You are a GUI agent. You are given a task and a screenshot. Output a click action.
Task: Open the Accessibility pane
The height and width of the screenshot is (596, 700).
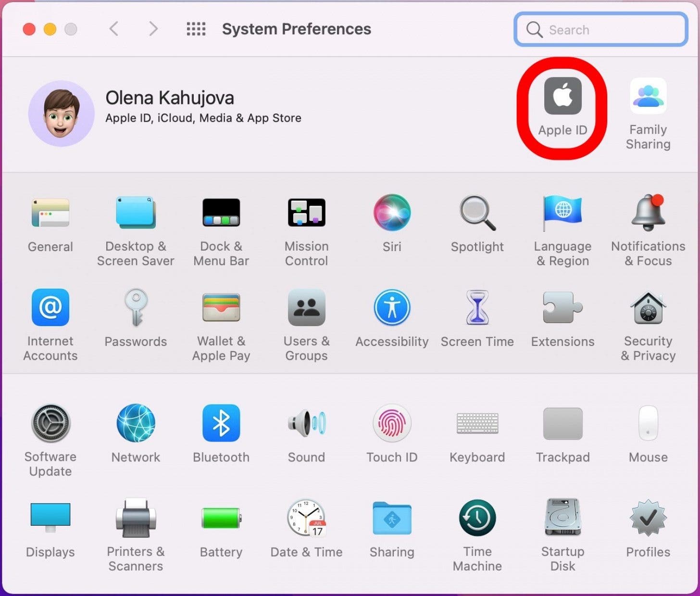coord(392,308)
